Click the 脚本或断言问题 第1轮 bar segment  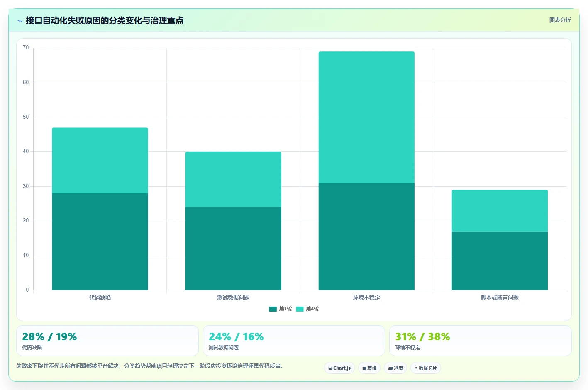pos(500,261)
